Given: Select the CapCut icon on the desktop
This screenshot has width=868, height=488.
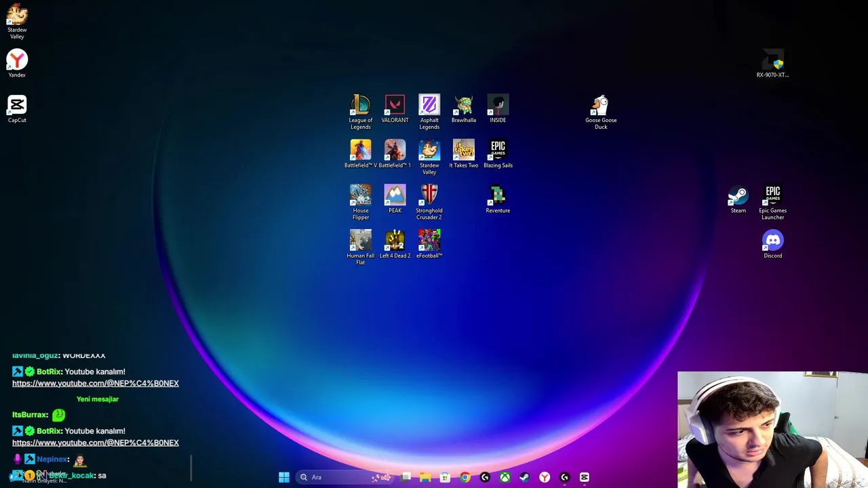Looking at the screenshot, I should click(x=17, y=108).
